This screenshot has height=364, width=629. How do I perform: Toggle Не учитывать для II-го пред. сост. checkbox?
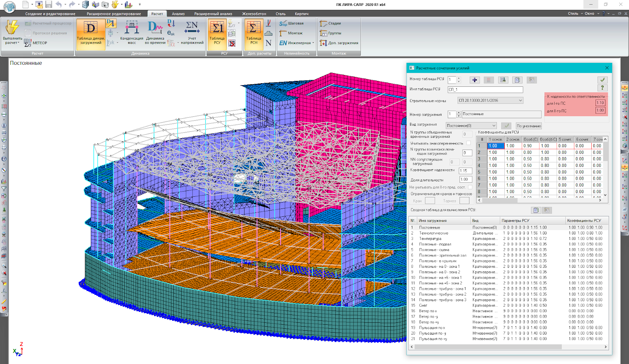[470, 187]
